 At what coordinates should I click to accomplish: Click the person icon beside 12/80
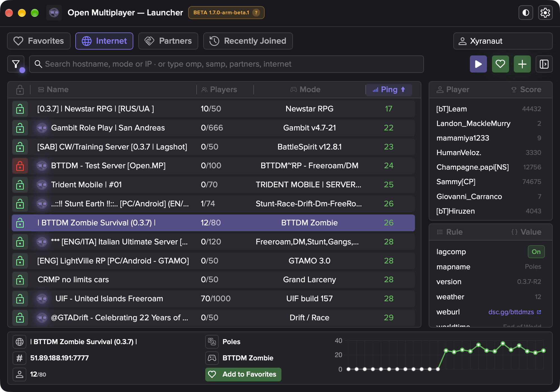point(20,374)
